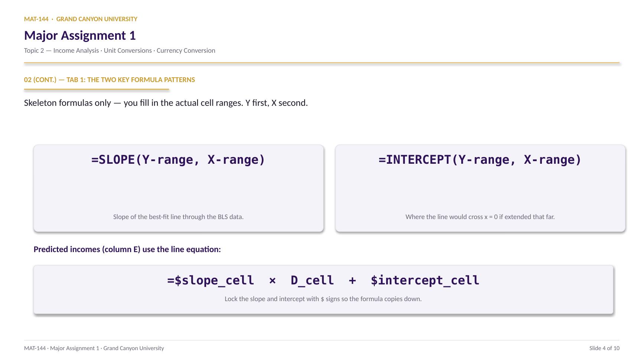Viewport: 644px width, 362px height.
Task: Select the MAT-144 Grand Canyon University header
Action: [81, 19]
